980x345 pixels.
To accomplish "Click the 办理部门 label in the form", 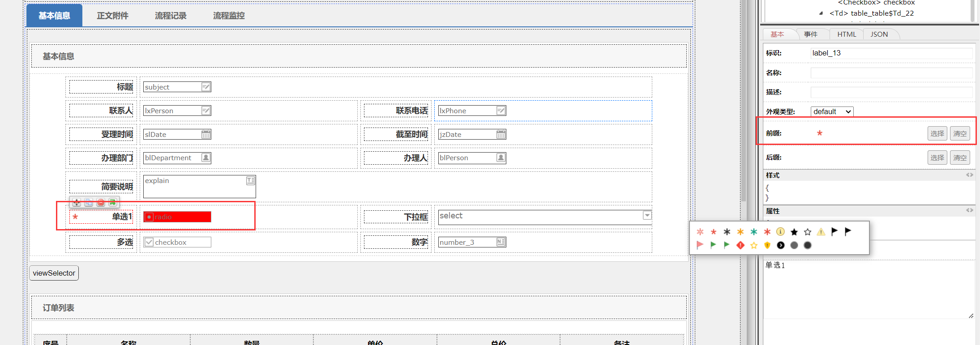I will [117, 158].
